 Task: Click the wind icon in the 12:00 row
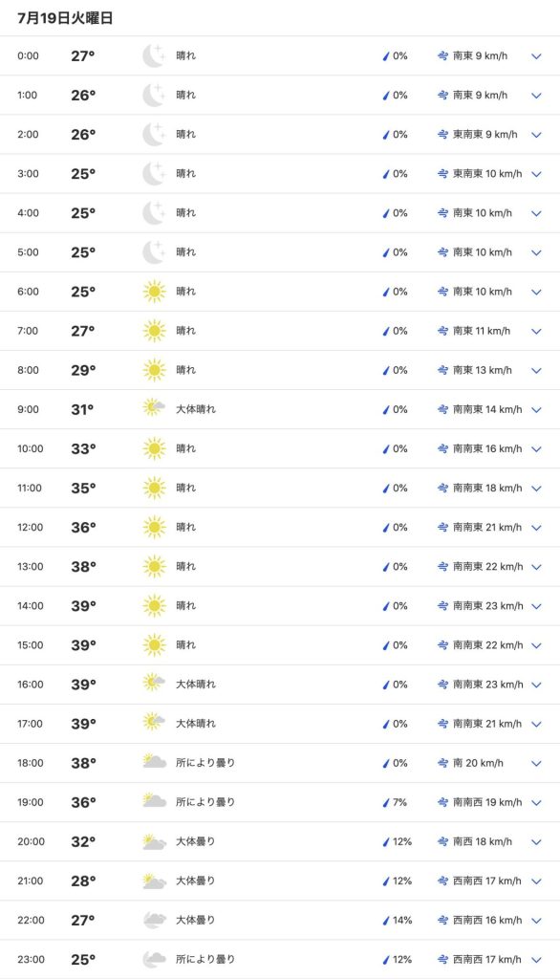click(x=442, y=528)
